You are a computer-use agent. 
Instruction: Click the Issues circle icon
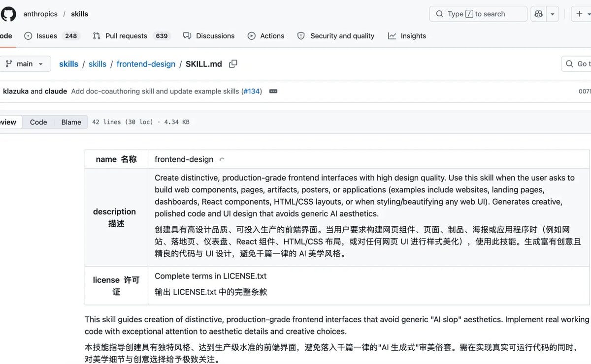pos(28,36)
